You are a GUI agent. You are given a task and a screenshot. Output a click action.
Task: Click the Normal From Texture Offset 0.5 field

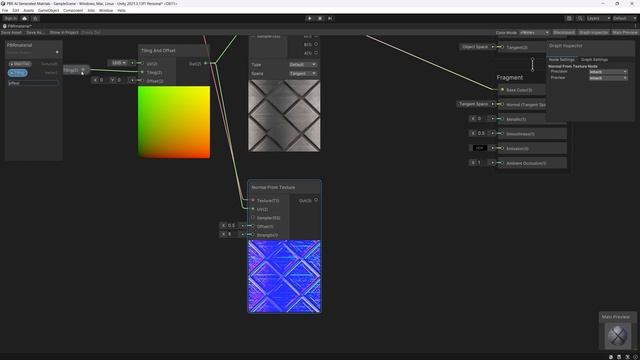[231, 225]
